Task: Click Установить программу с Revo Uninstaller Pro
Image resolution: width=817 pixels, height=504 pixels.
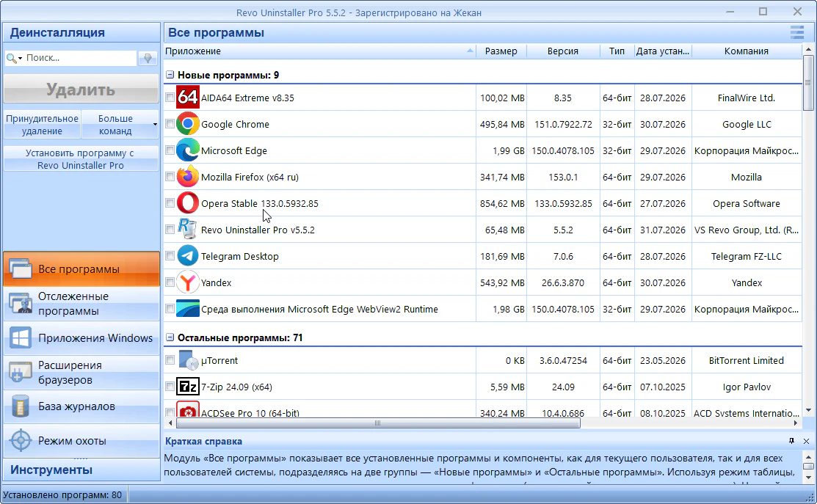Action: (x=81, y=158)
